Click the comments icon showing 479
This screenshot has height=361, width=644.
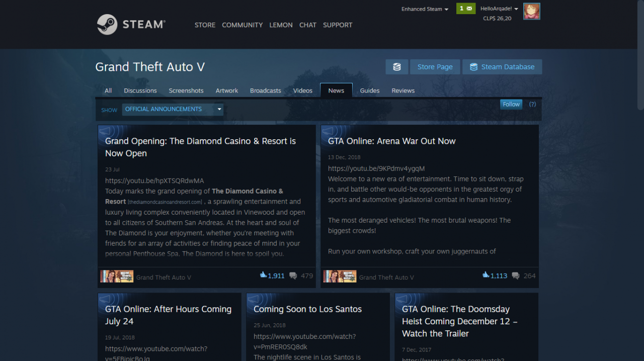pos(293,276)
